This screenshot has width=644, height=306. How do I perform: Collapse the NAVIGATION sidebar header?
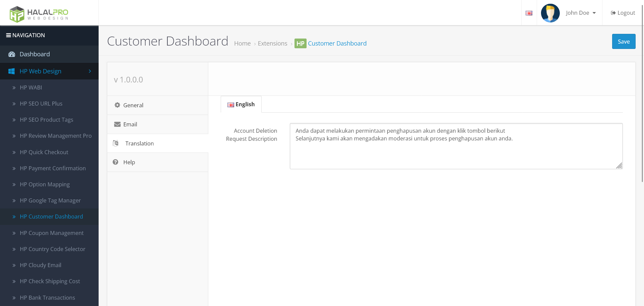coord(9,35)
